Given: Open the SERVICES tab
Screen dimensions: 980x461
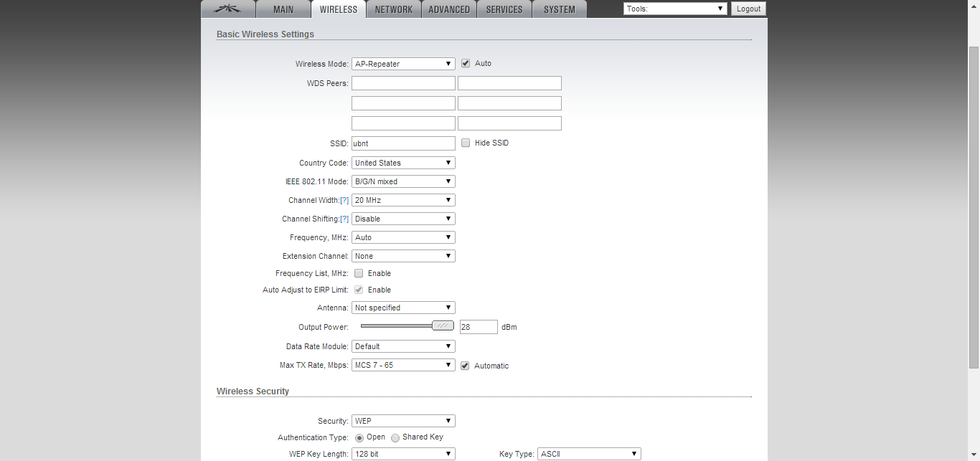Looking at the screenshot, I should click(x=504, y=9).
